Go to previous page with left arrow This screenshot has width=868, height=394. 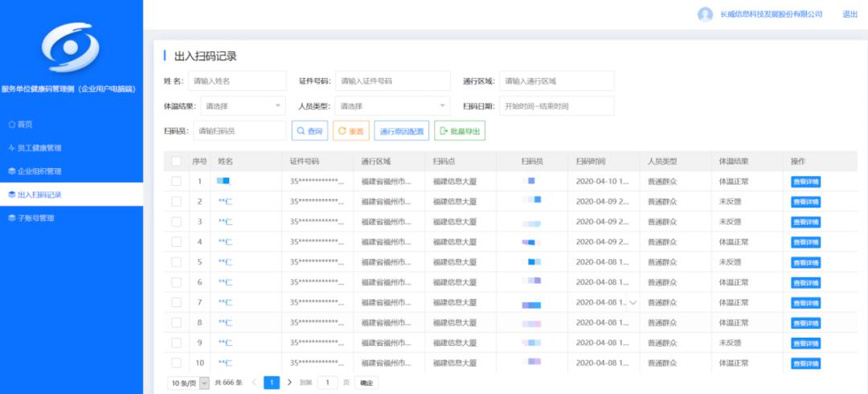click(x=253, y=383)
